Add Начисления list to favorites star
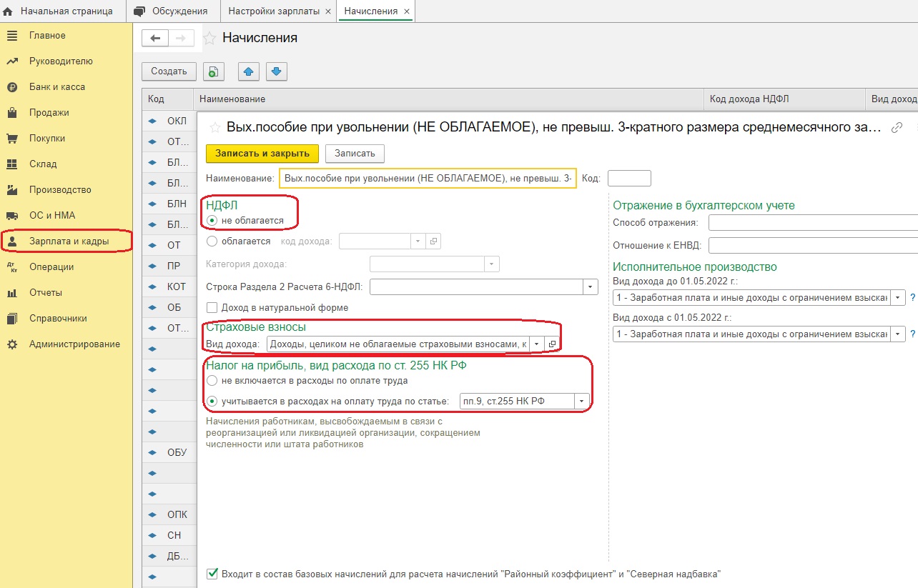This screenshot has width=918, height=588. tap(209, 39)
